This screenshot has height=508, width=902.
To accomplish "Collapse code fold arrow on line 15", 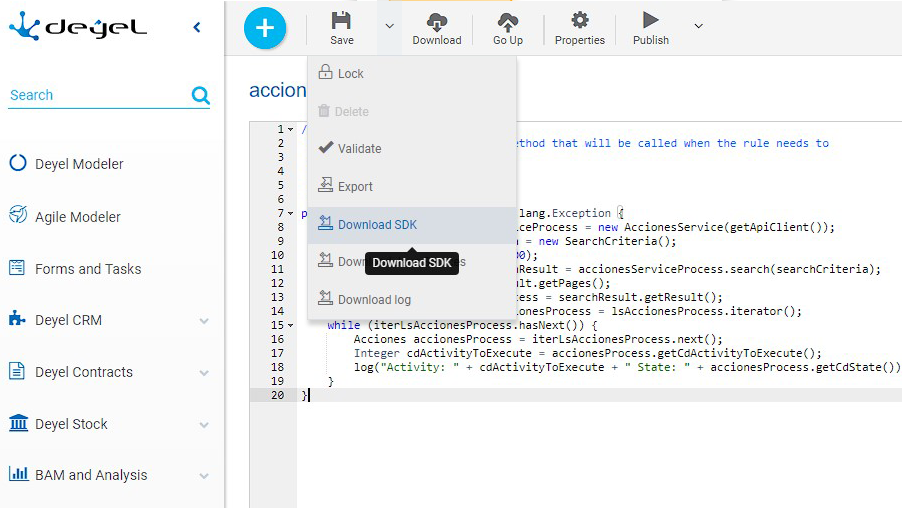I will [x=291, y=326].
